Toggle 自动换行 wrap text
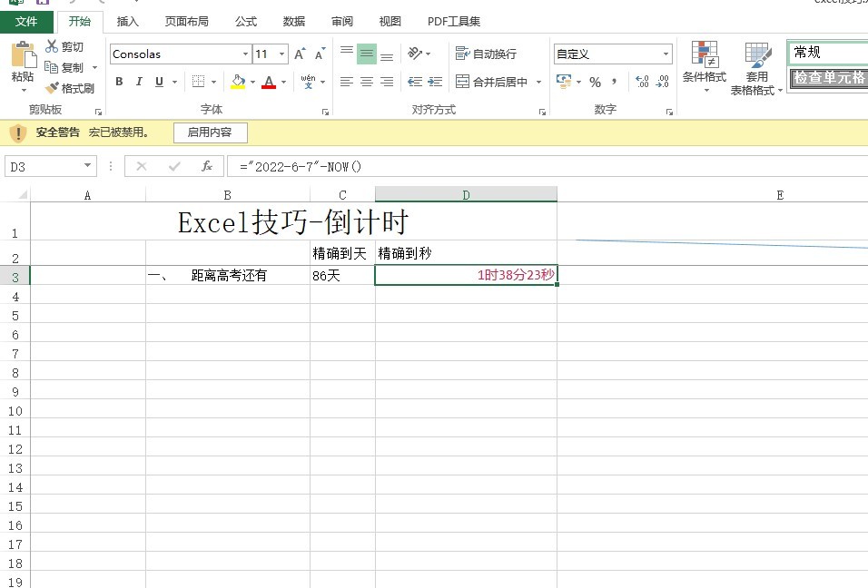This screenshot has height=588, width=868. [486, 54]
